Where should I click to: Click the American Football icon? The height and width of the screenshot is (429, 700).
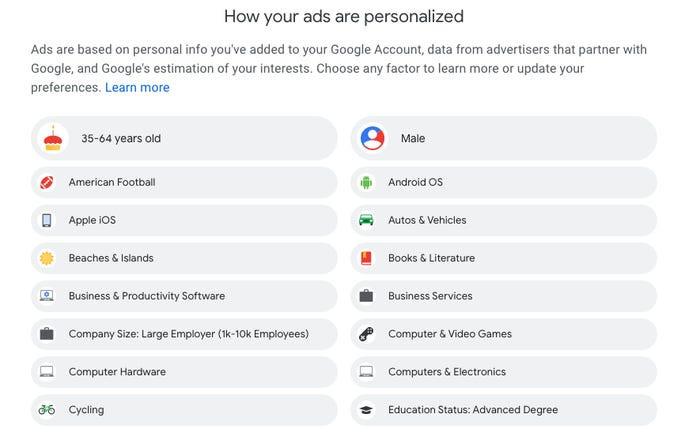[x=47, y=182]
